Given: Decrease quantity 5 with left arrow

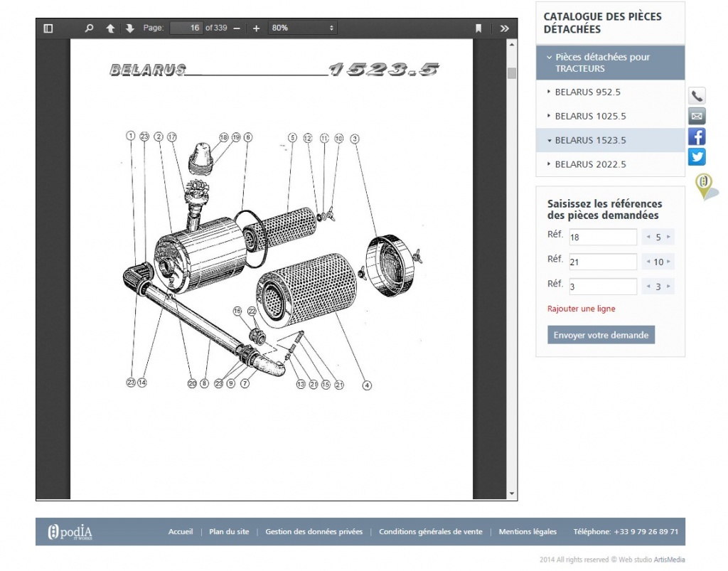Looking at the screenshot, I should pos(648,237).
